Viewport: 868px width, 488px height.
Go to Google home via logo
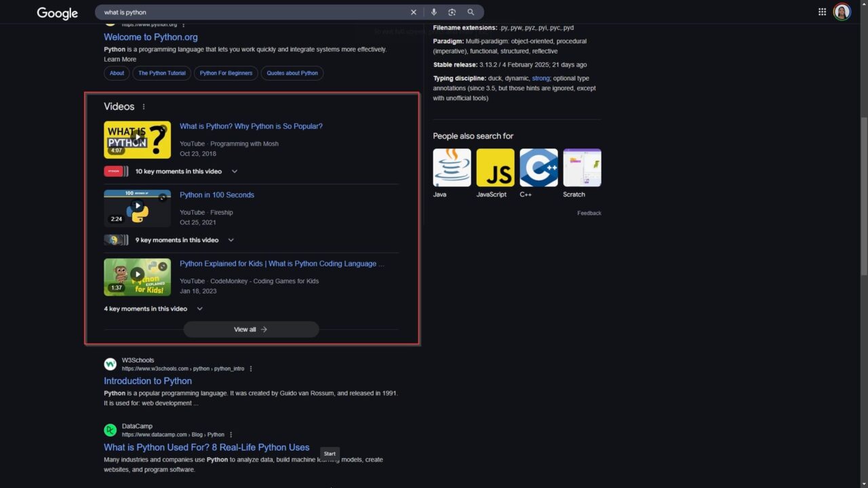pos(57,13)
